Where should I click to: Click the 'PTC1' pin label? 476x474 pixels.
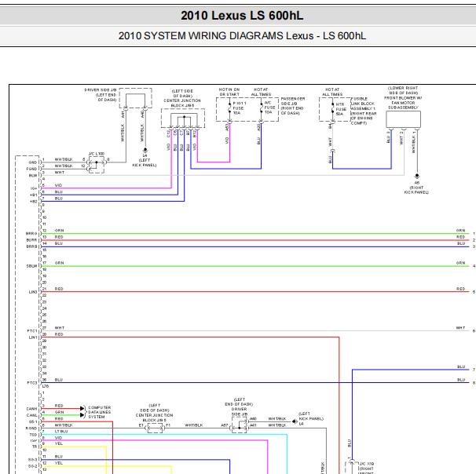tap(32, 331)
